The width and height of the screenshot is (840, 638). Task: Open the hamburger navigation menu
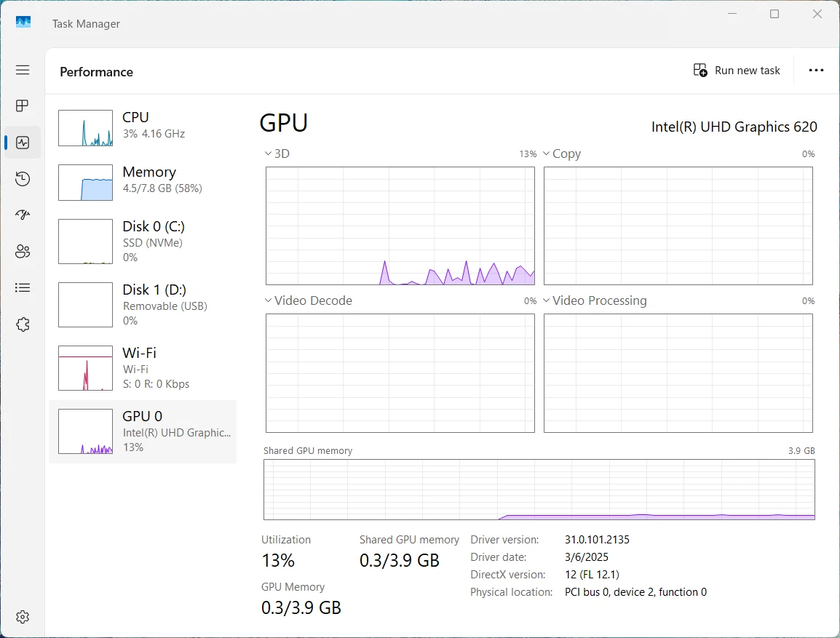pyautogui.click(x=23, y=70)
